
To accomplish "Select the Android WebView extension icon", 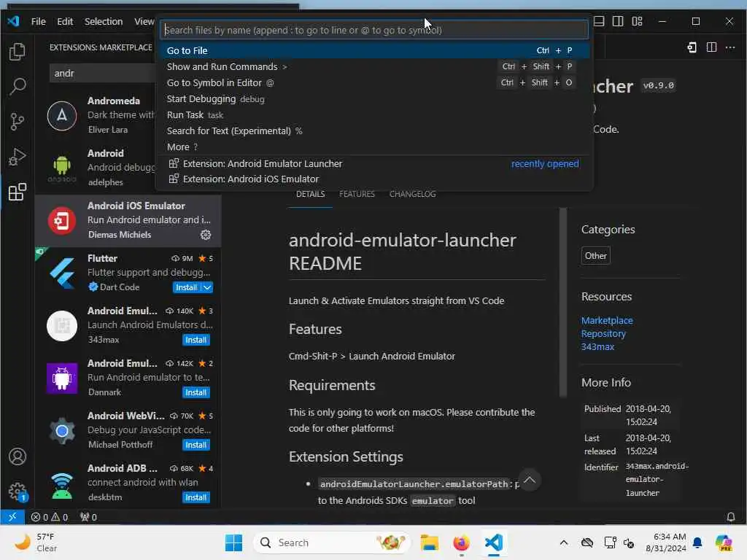I will pyautogui.click(x=62, y=431).
